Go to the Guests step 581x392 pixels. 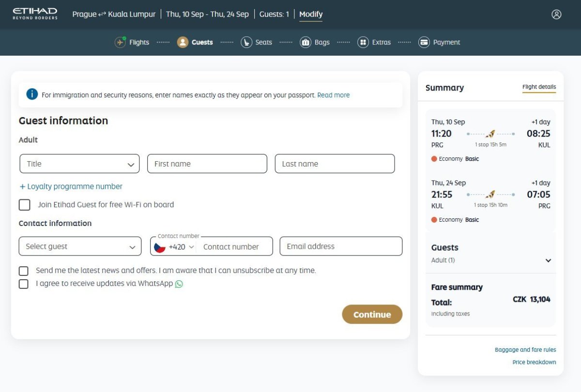coord(195,42)
